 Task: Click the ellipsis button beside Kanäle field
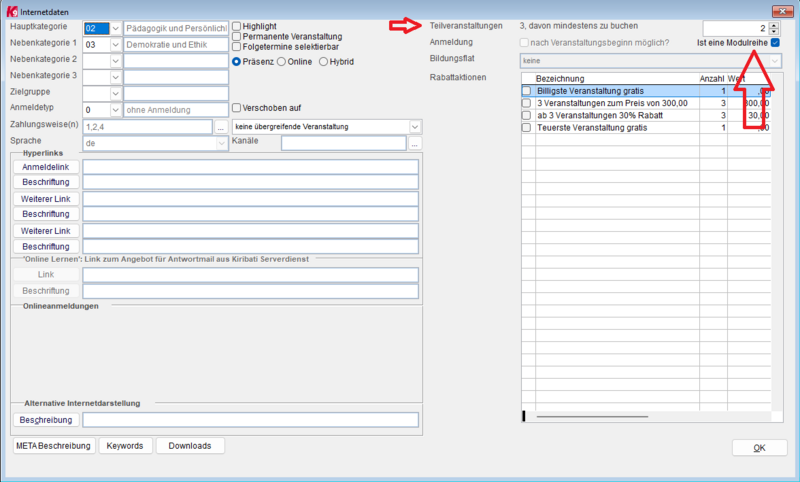(x=414, y=143)
